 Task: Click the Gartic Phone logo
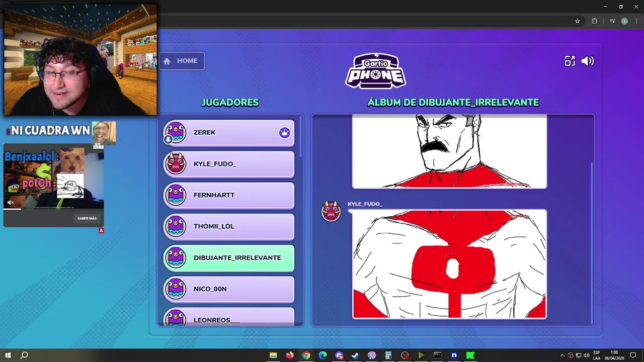(376, 71)
